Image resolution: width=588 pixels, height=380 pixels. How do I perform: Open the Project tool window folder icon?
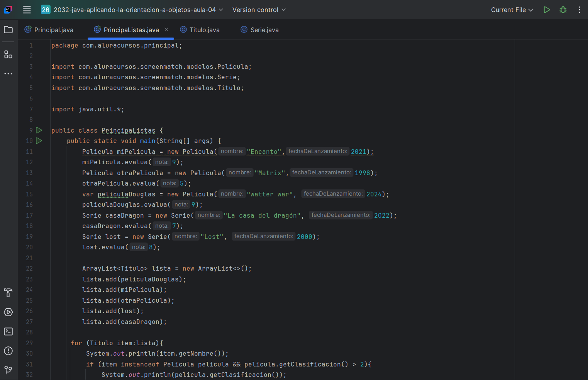(8, 30)
